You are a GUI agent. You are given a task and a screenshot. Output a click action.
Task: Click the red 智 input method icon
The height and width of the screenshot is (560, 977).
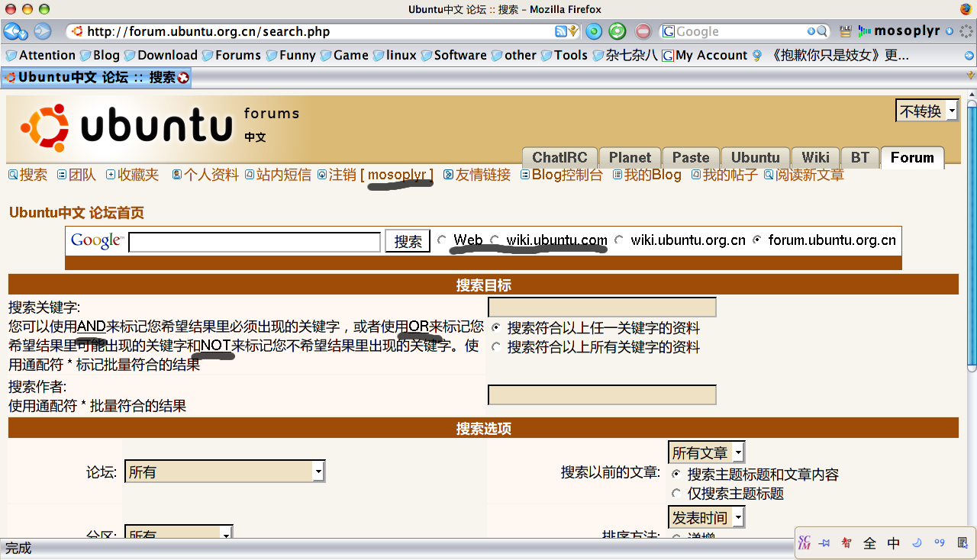(846, 543)
